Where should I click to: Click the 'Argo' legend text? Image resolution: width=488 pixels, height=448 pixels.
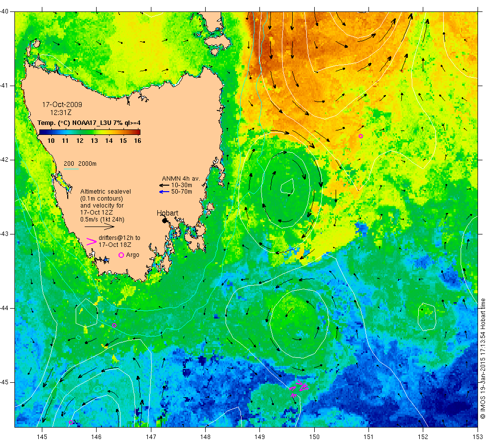132,255
